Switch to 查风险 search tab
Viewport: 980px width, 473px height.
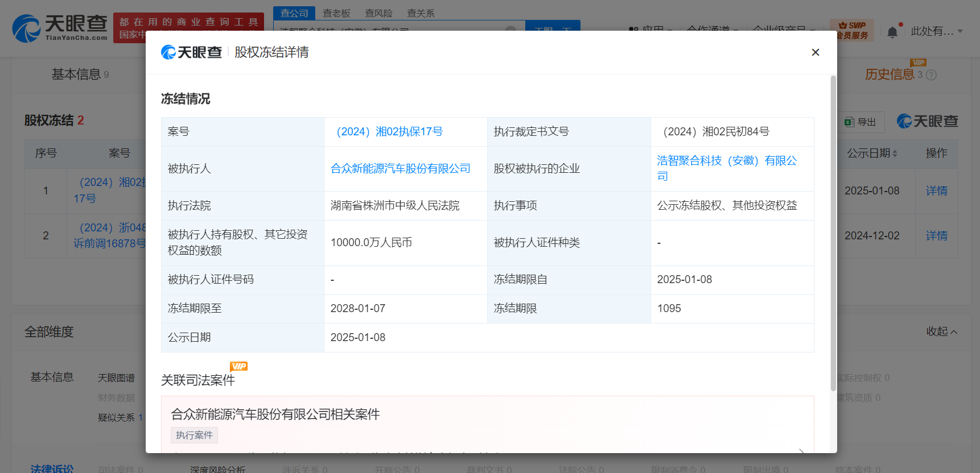tap(378, 13)
